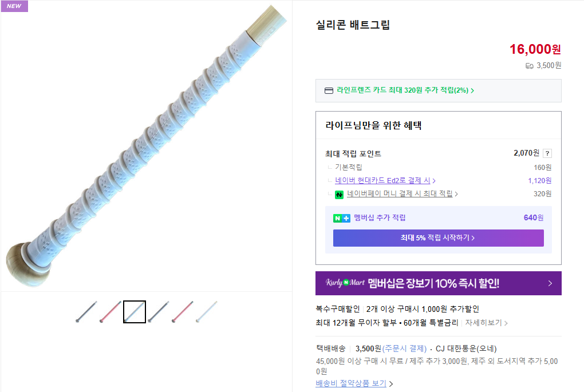Click the N+ membership badge icon
The height and width of the screenshot is (392, 584).
(x=341, y=218)
